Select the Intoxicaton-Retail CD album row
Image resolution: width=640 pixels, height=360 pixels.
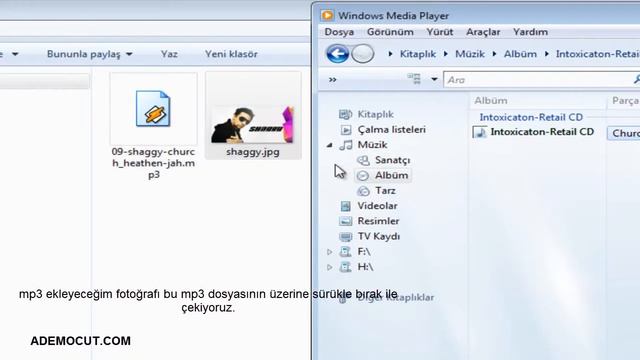(542, 132)
